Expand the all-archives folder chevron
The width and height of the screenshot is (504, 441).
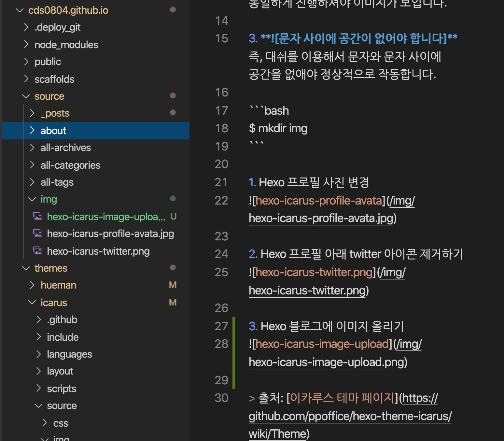(x=32, y=148)
